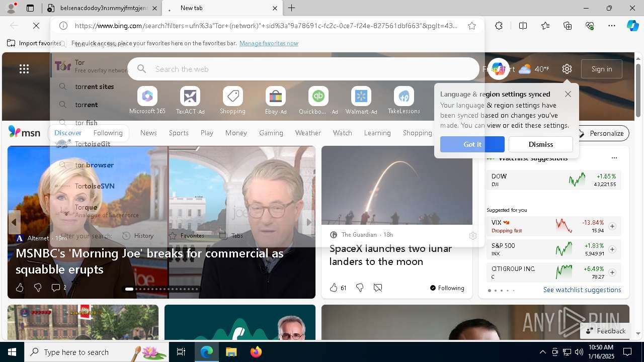Screen dimensions: 644x362
Task: Open Collections icon in toolbar
Action: coord(568,26)
